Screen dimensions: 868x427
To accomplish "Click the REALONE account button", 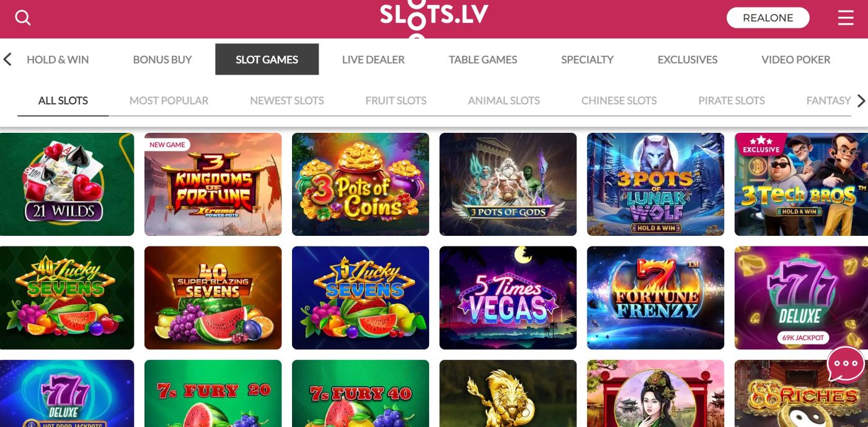I will click(x=768, y=18).
